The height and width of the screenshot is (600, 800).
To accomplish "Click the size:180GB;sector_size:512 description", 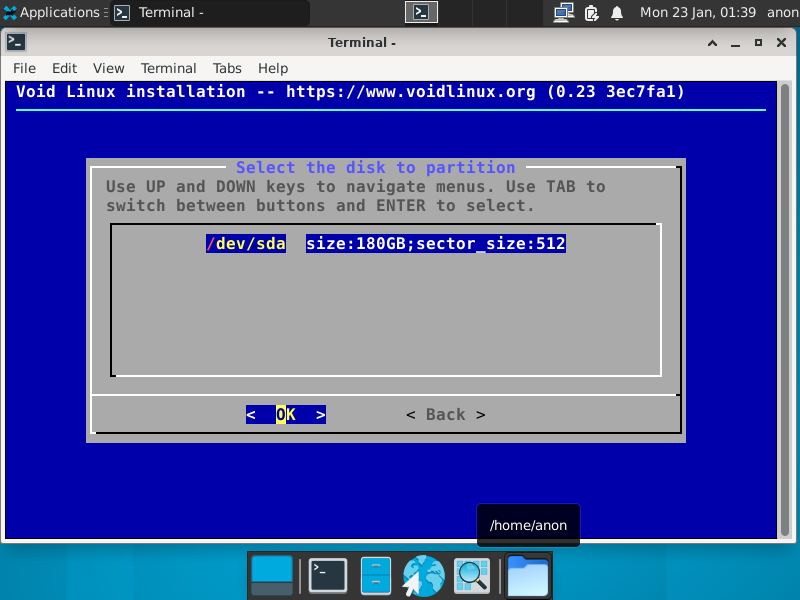I will [x=436, y=243].
